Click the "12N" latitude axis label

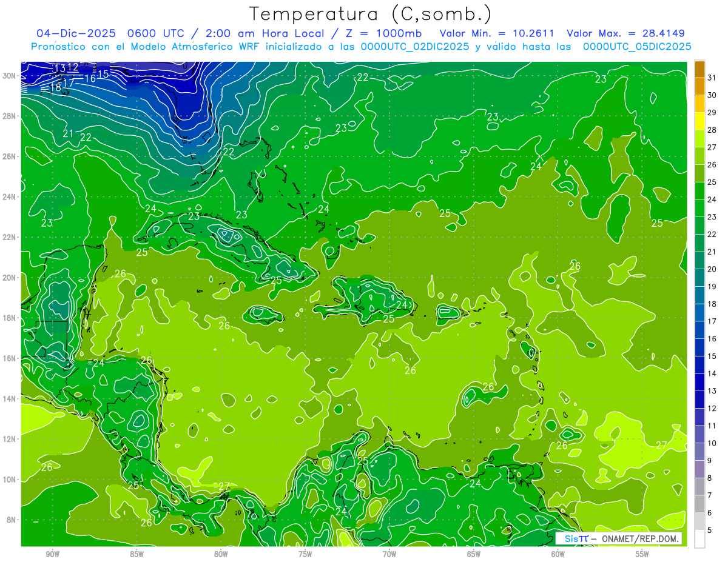click(8, 439)
